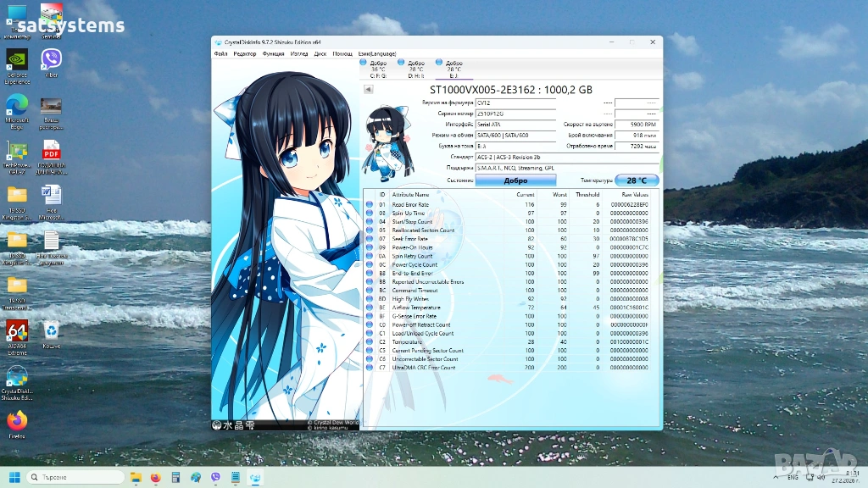868x488 pixels.
Task: Open the Език(Language) menu
Action: click(x=376, y=53)
